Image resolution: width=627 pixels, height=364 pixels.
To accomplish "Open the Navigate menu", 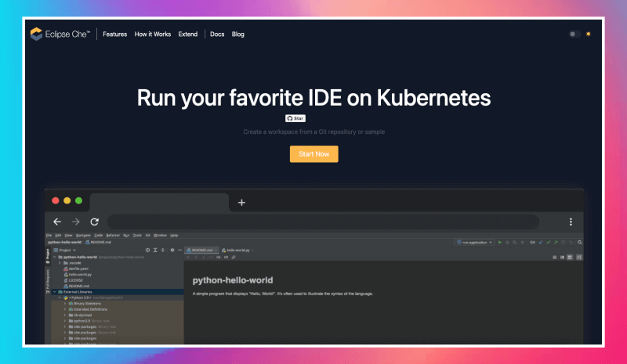I will click(x=83, y=236).
